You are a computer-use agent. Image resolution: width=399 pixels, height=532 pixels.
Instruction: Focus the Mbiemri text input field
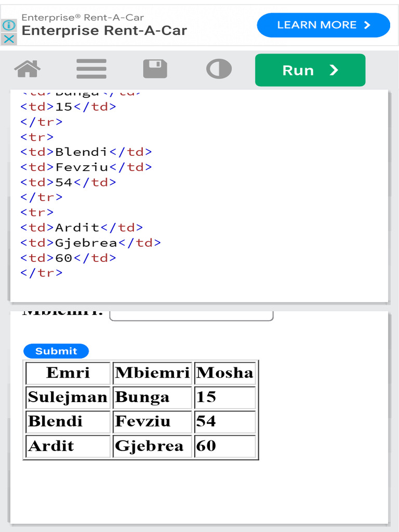[191, 315]
